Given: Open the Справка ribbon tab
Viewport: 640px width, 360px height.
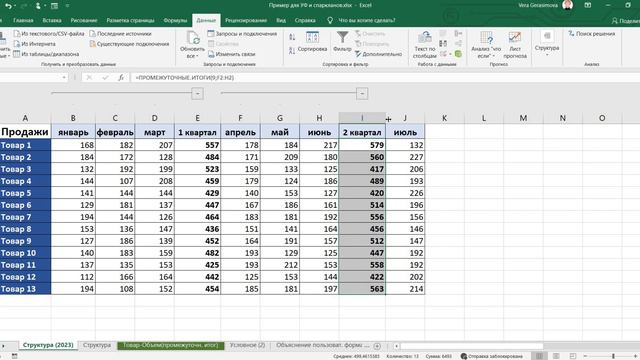Looking at the screenshot, I should click(305, 20).
